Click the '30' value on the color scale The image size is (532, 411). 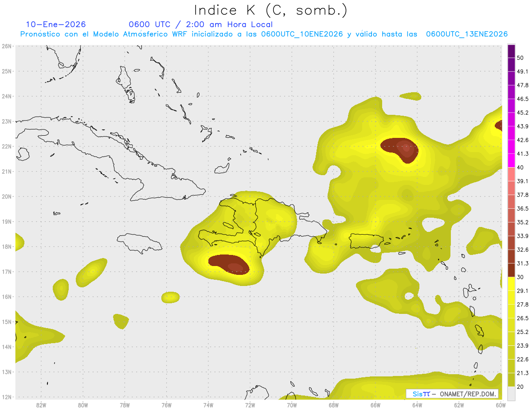(x=520, y=277)
